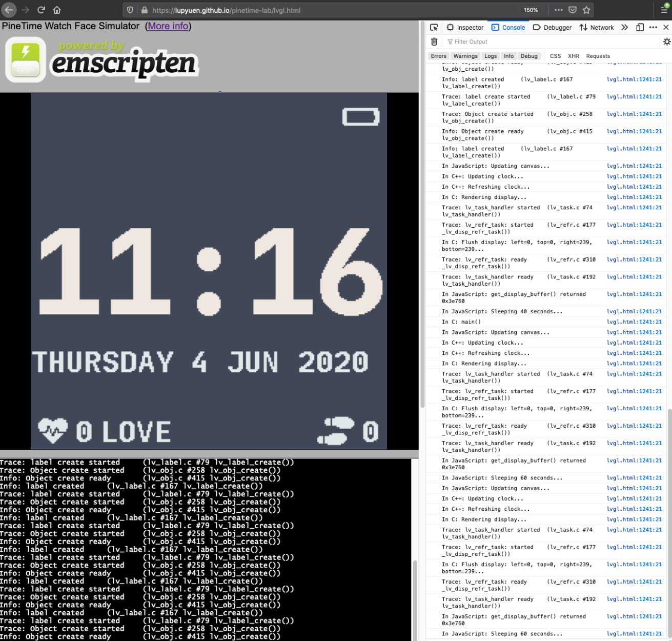Clear console output with the trash icon
The width and height of the screenshot is (672, 641).
click(x=434, y=42)
